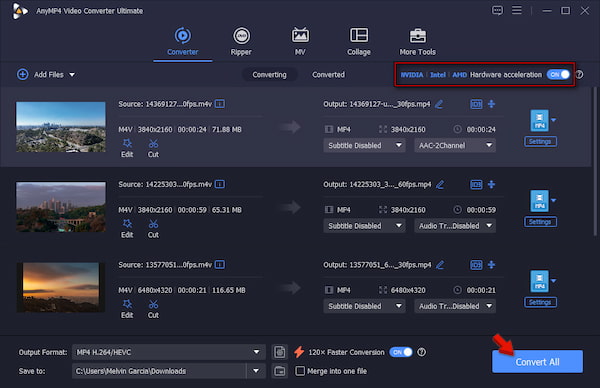Open Subtitle Disabled dropdown for 13577051
Image resolution: width=600 pixels, height=388 pixels.
(x=364, y=306)
